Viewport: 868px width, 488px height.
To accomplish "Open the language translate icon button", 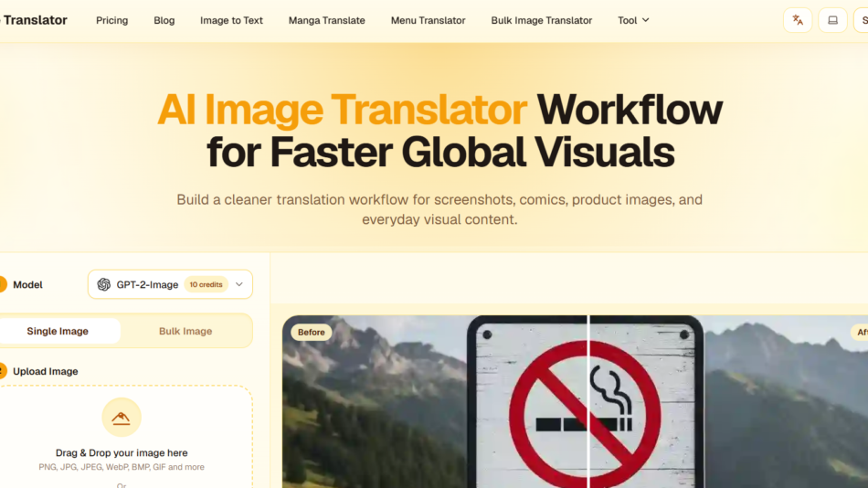I will pos(797,20).
